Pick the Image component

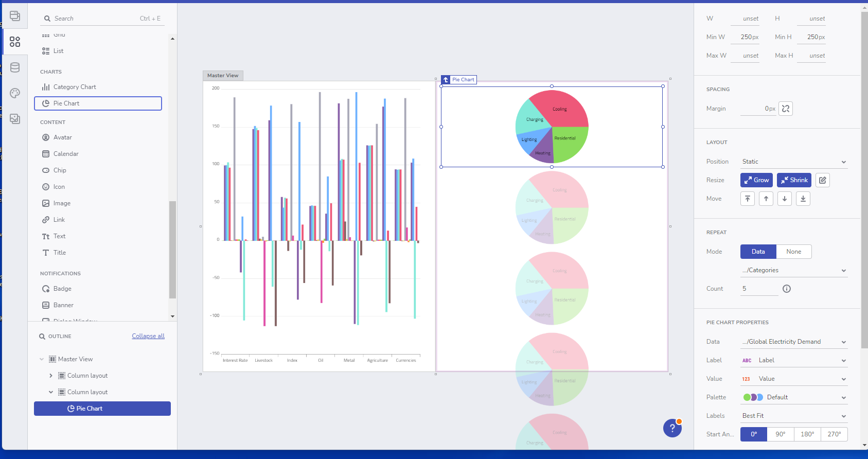coord(98,203)
